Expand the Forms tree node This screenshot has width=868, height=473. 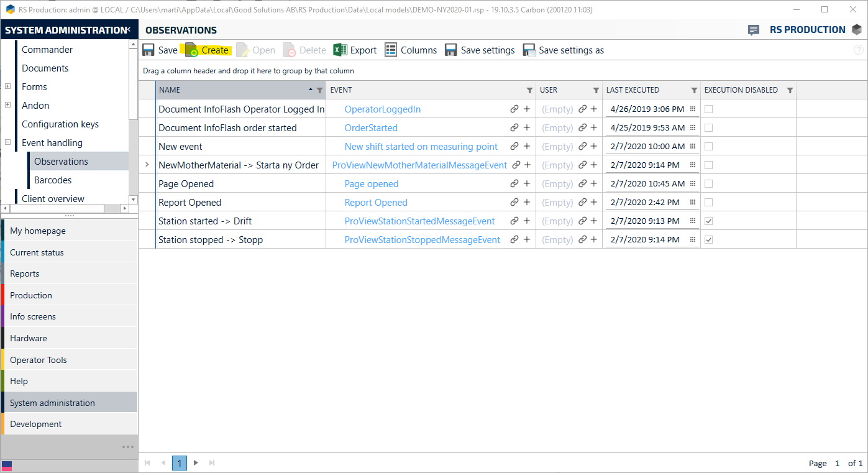tap(7, 87)
